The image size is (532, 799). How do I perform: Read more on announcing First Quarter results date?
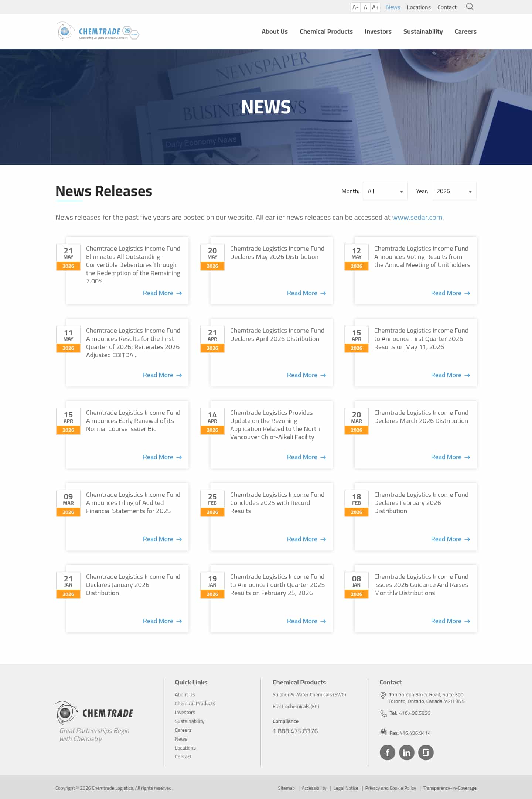450,375
